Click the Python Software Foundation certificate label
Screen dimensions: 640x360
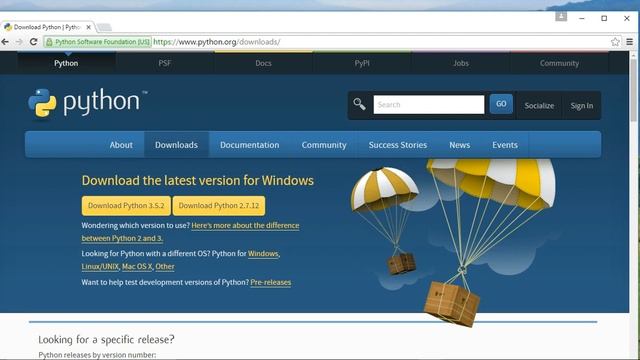(98, 42)
